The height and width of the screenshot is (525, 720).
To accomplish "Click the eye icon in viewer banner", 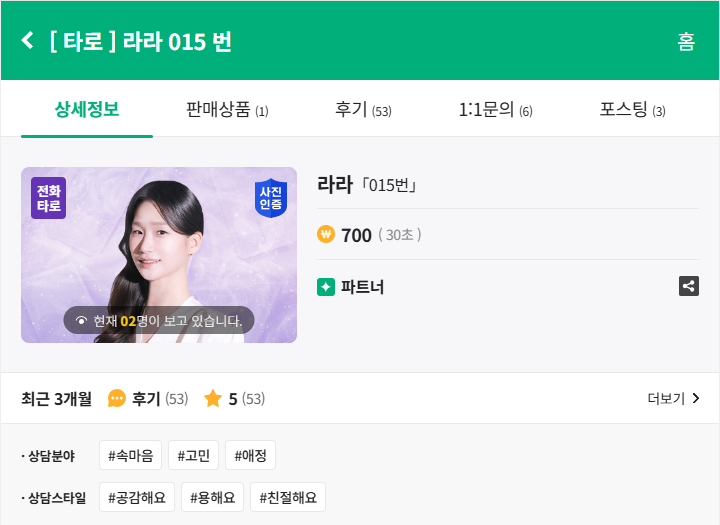I will pyautogui.click(x=81, y=321).
